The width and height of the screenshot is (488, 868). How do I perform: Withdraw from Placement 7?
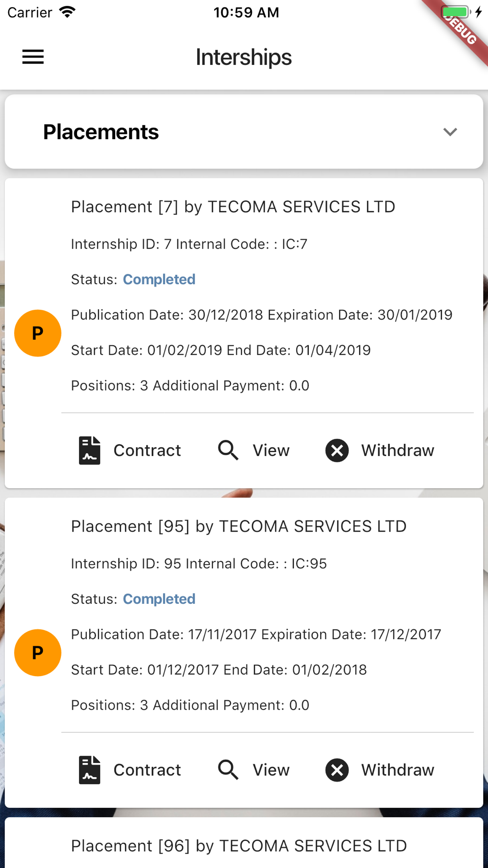pos(380,450)
